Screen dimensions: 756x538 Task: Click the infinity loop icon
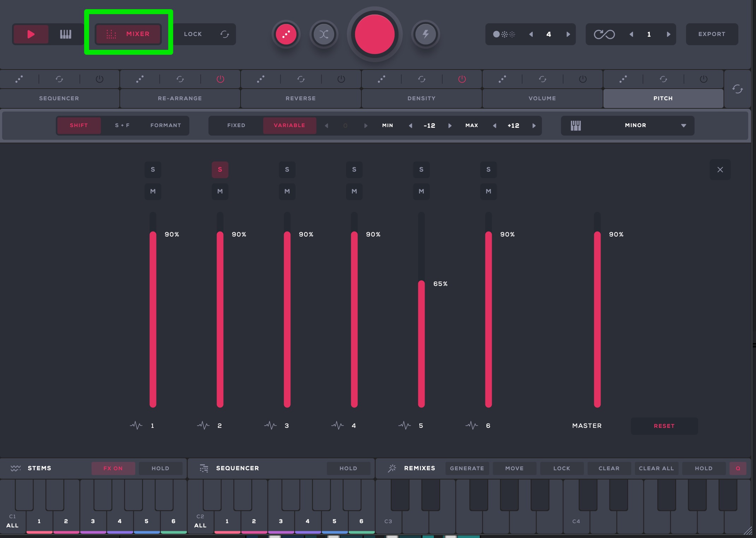[604, 34]
